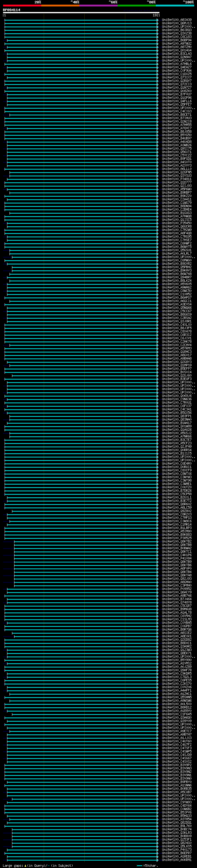
Task: Select the UniRef100_Q2N9A7 label
Action: 176,57
